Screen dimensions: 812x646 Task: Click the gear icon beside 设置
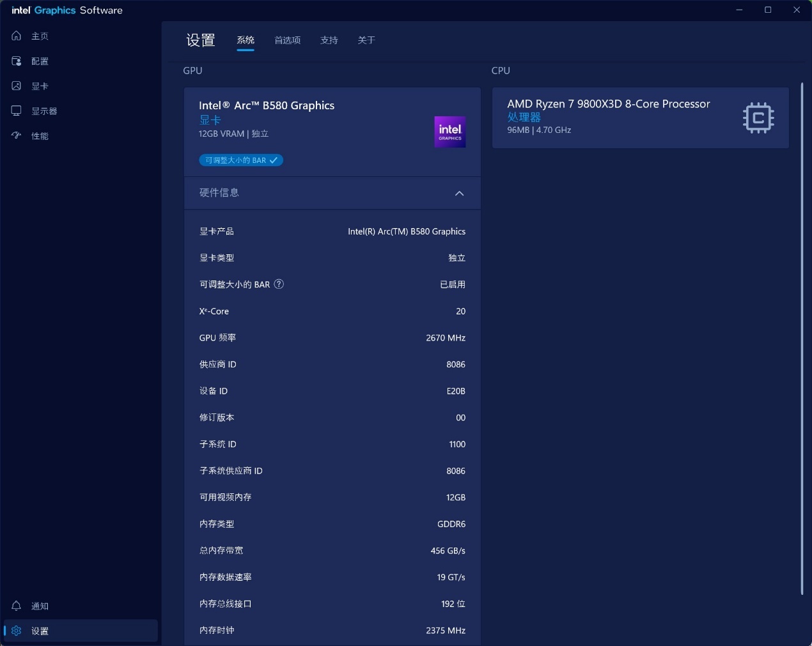[x=17, y=631]
